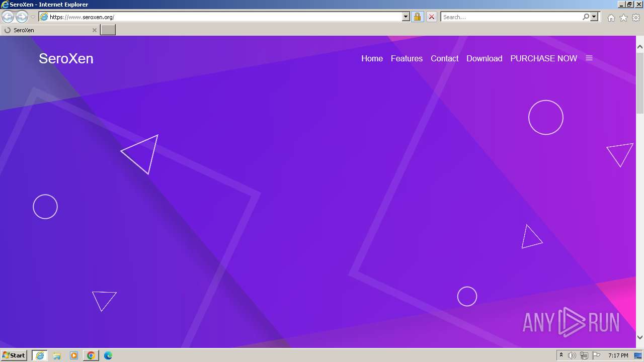Open the Features nav link
This screenshot has width=644, height=362.
407,58
